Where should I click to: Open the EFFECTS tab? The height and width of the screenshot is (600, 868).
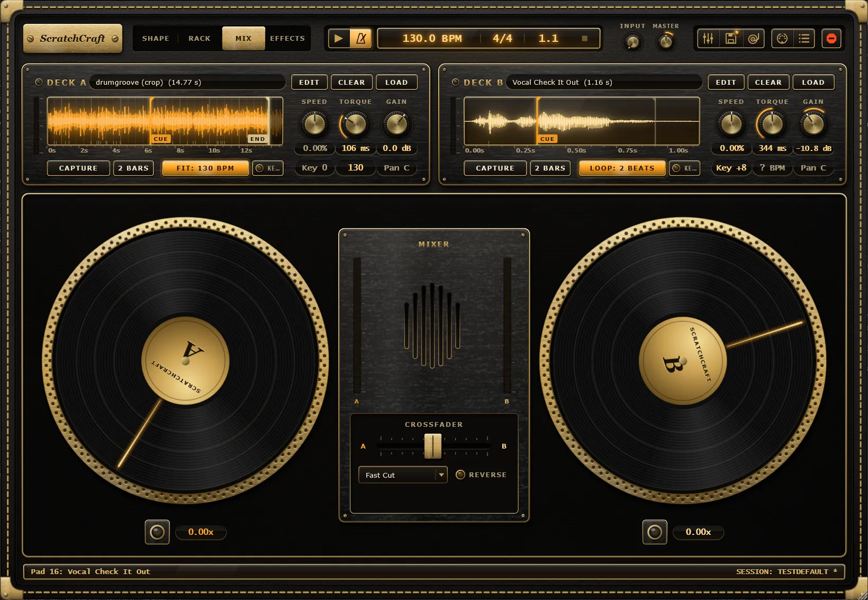287,39
